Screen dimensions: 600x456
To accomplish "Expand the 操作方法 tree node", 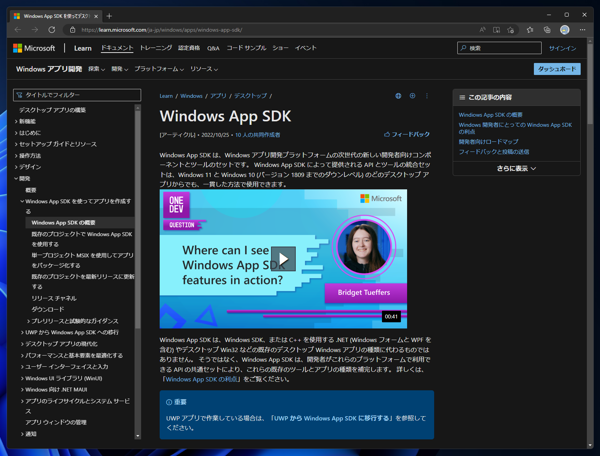I will coord(16,156).
